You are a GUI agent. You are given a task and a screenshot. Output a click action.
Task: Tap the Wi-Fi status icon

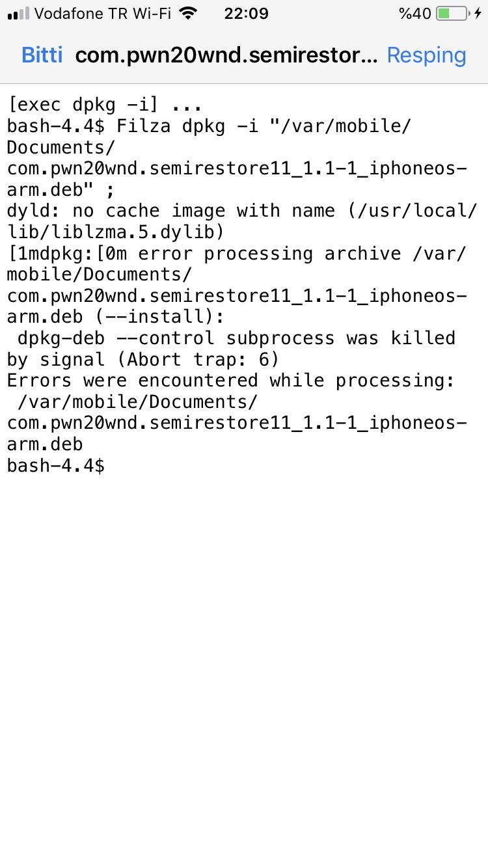coord(188,13)
